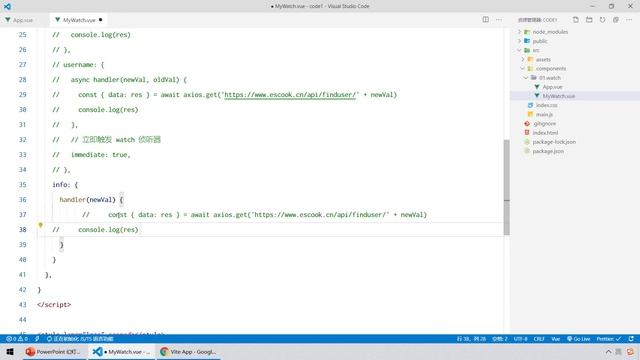Place cursor on 'handler(newVal)' on line 36
The image size is (640, 360).
87,200
